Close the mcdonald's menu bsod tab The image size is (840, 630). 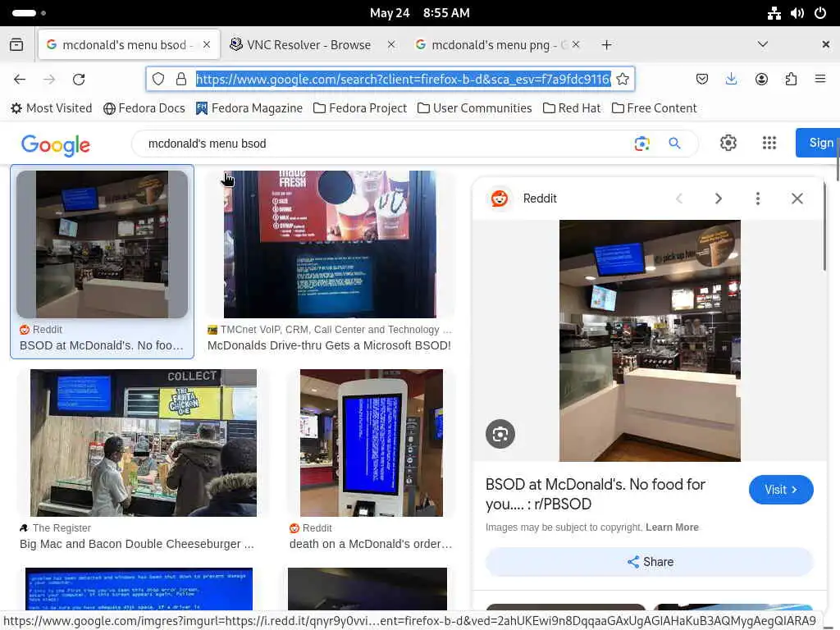207,45
